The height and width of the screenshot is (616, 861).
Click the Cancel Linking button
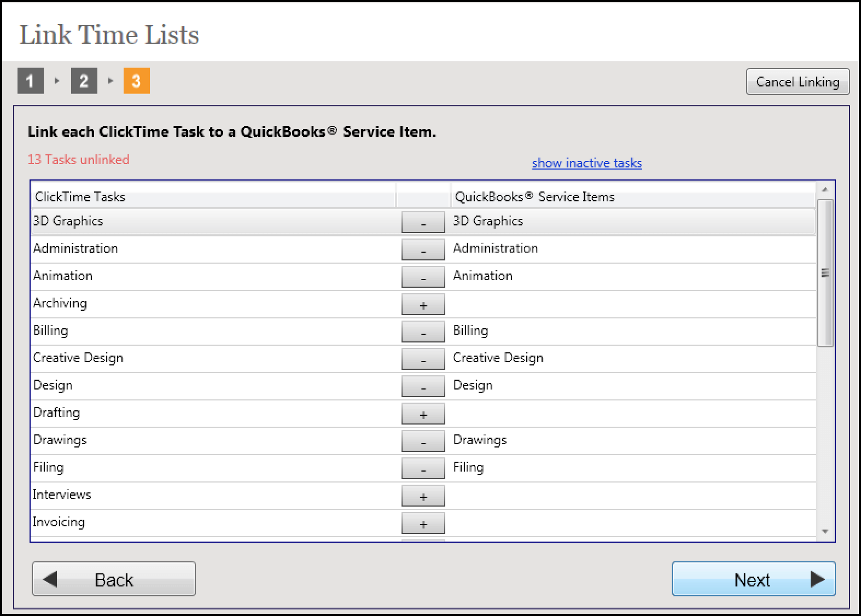click(798, 82)
